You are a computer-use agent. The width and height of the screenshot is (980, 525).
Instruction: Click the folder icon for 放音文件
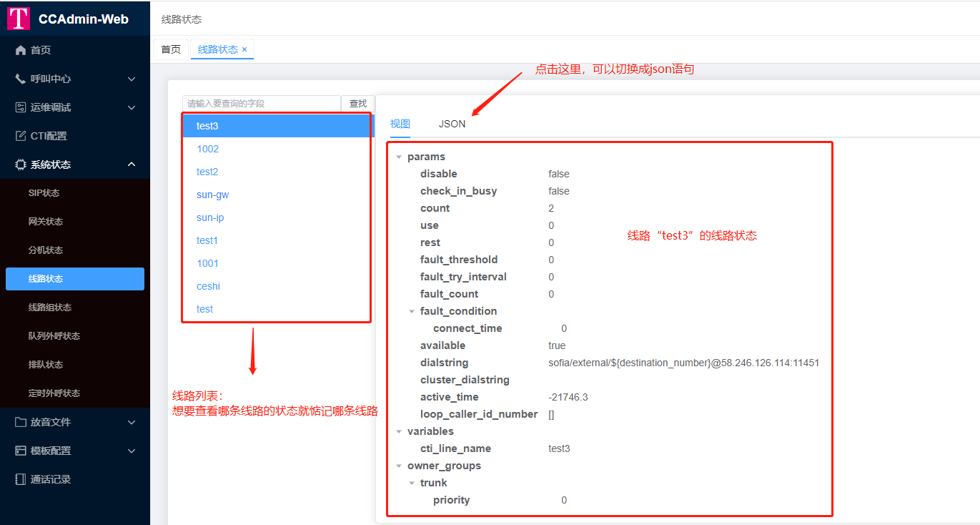pyautogui.click(x=21, y=422)
